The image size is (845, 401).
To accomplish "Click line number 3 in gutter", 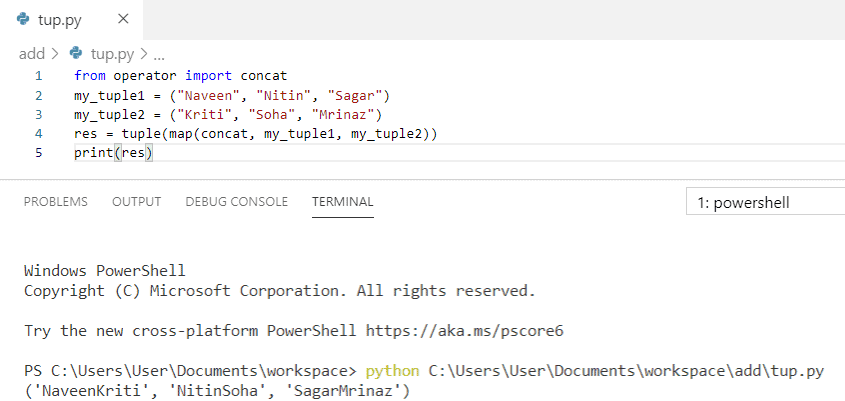I will [38, 115].
